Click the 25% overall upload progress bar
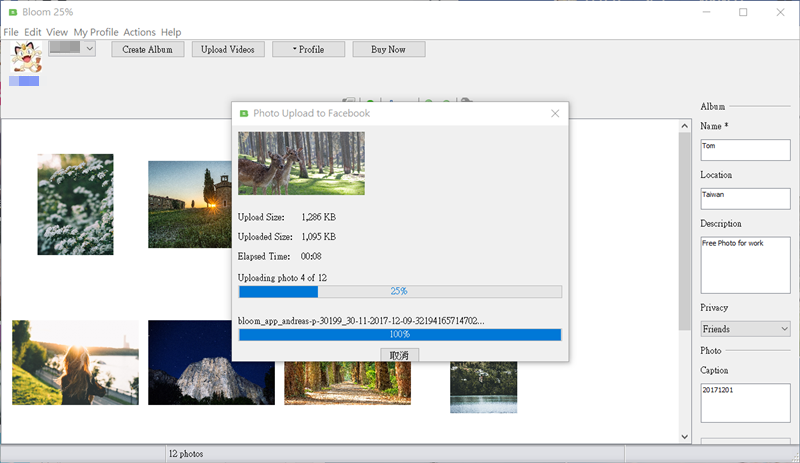This screenshot has height=463, width=800. (x=399, y=291)
